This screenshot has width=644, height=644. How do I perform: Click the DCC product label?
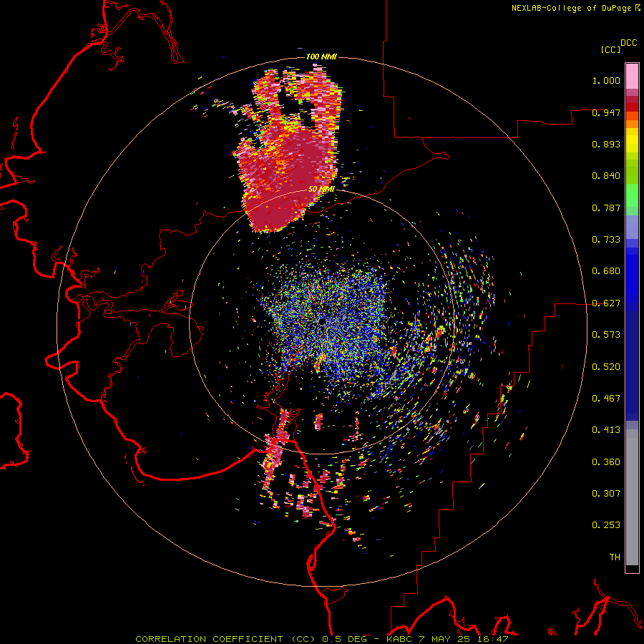coord(628,43)
